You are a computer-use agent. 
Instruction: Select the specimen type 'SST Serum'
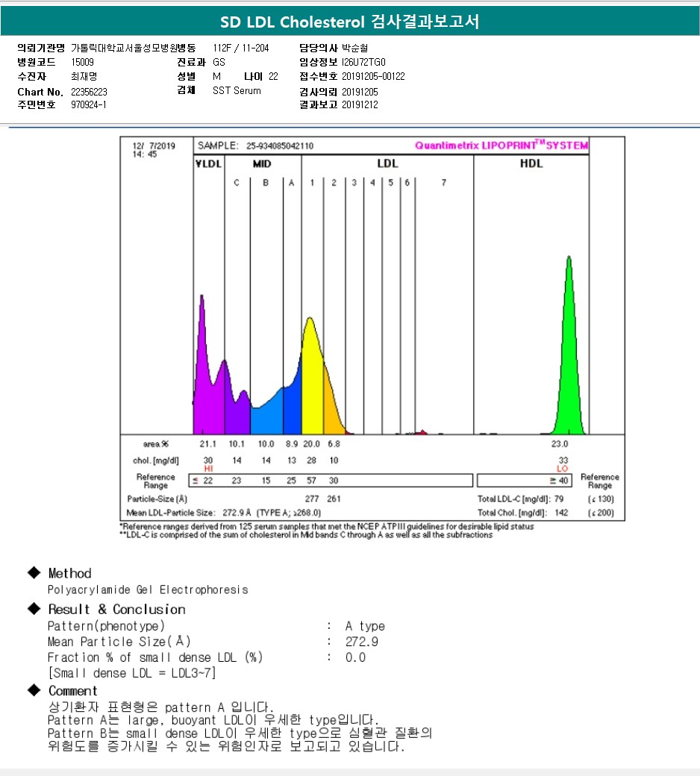click(x=237, y=90)
